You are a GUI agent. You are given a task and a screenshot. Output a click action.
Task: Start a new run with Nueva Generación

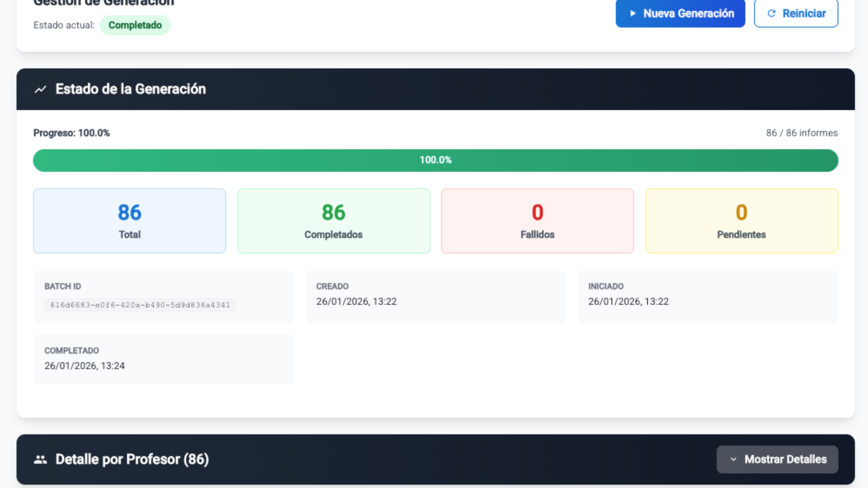coord(680,14)
